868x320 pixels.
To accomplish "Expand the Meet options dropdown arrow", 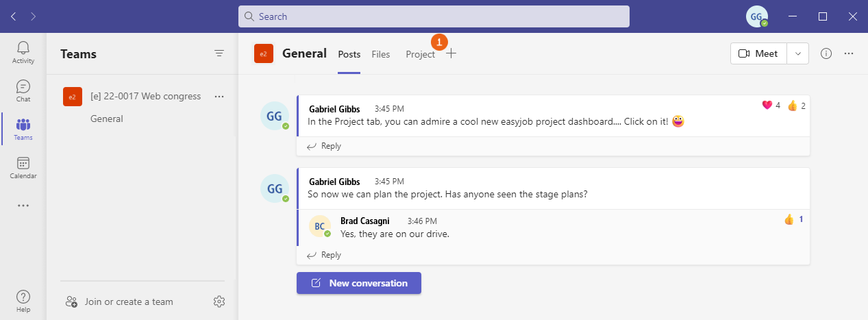I will coord(797,53).
